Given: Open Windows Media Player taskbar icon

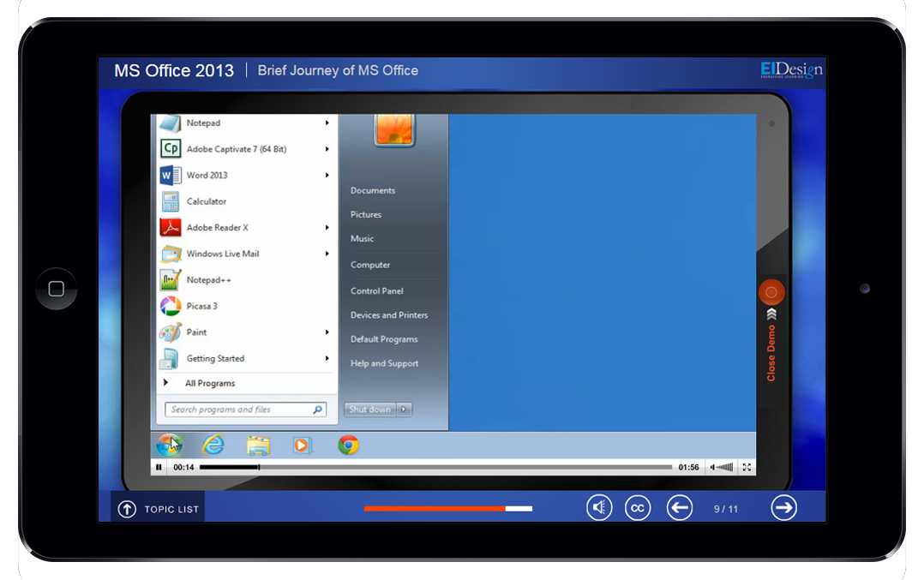Looking at the screenshot, I should click(303, 445).
